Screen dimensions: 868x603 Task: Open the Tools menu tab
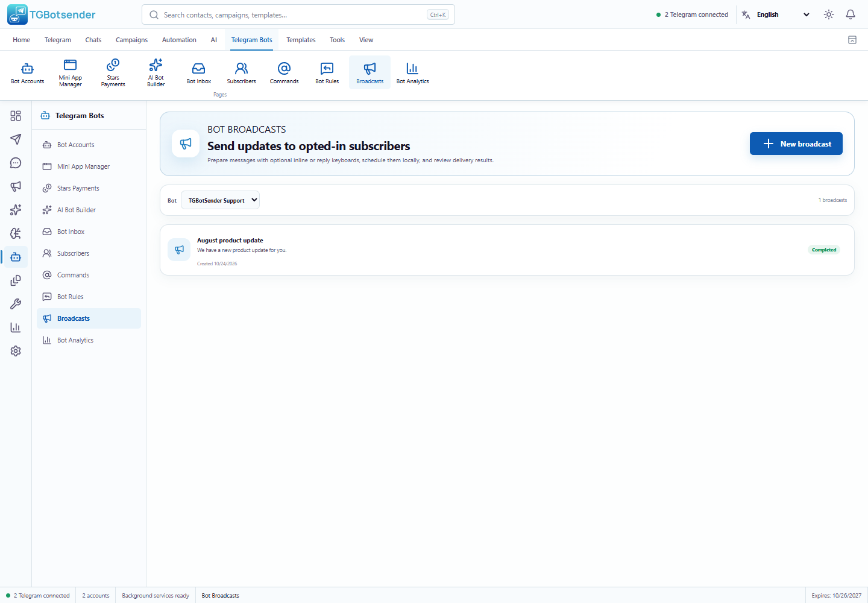(x=338, y=40)
